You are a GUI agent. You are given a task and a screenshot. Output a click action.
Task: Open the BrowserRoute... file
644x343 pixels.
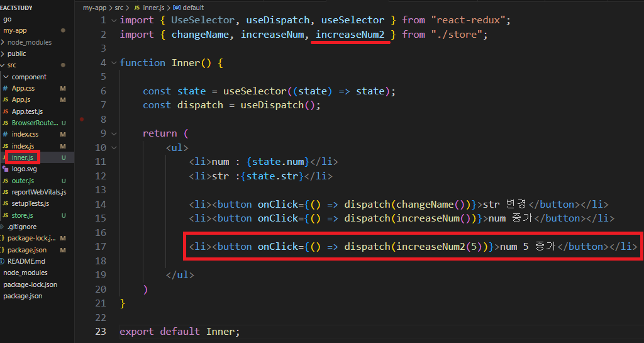35,123
